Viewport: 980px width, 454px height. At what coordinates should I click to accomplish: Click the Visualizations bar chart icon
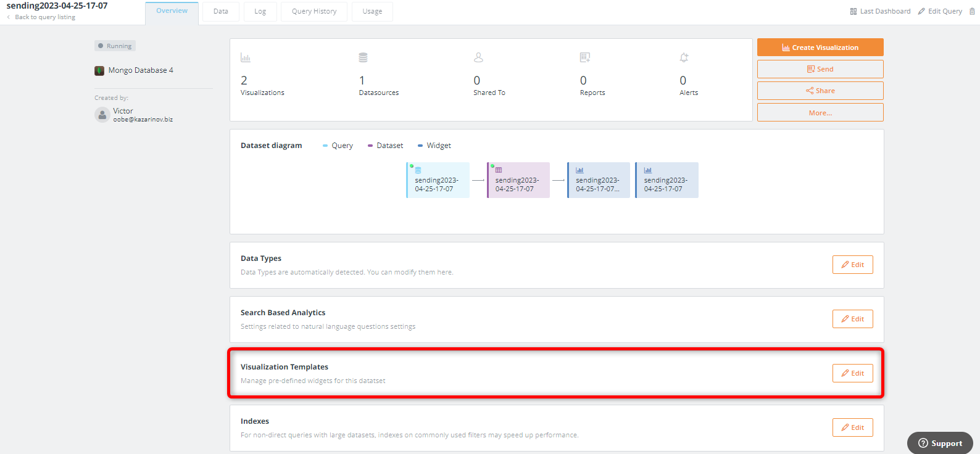point(246,57)
